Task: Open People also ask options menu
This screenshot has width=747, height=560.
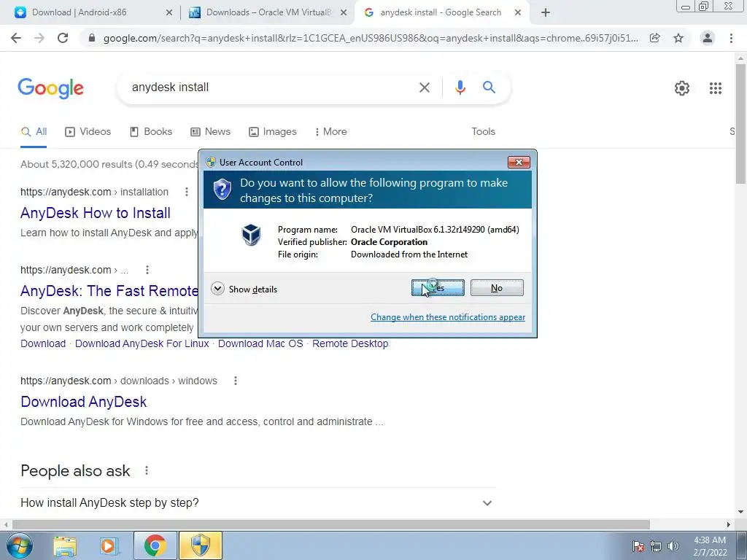Action: pyautogui.click(x=147, y=470)
